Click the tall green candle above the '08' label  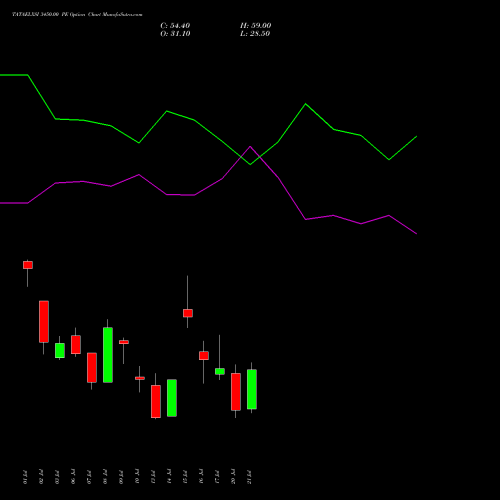coord(108,355)
